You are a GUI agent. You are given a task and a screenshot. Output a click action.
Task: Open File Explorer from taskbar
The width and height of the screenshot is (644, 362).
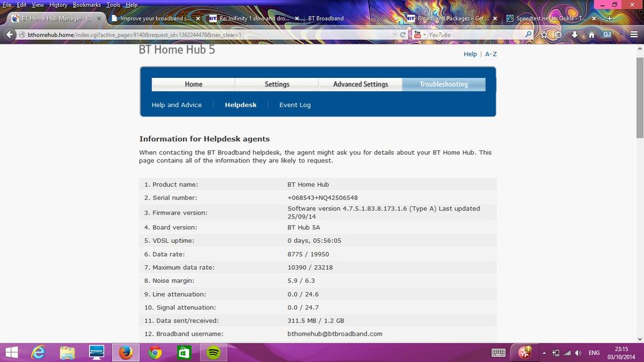click(67, 352)
